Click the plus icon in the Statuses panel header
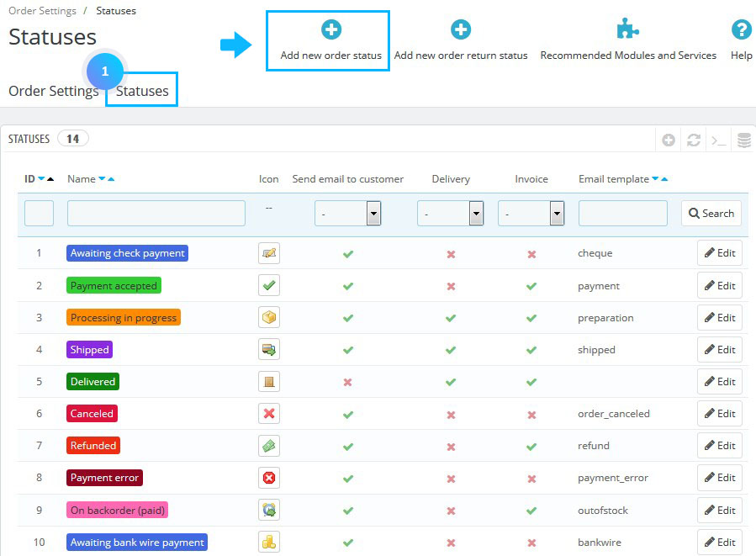The width and height of the screenshot is (756, 556). (x=668, y=139)
